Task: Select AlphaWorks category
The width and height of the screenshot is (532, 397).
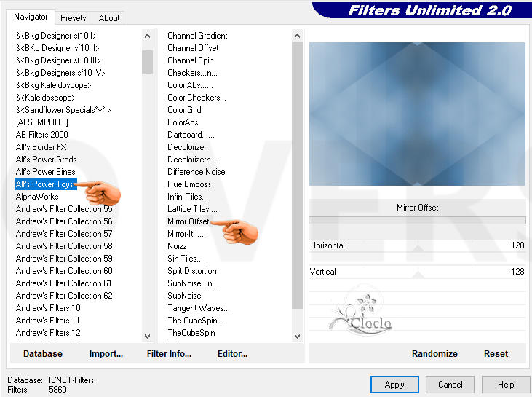Action: (x=37, y=197)
